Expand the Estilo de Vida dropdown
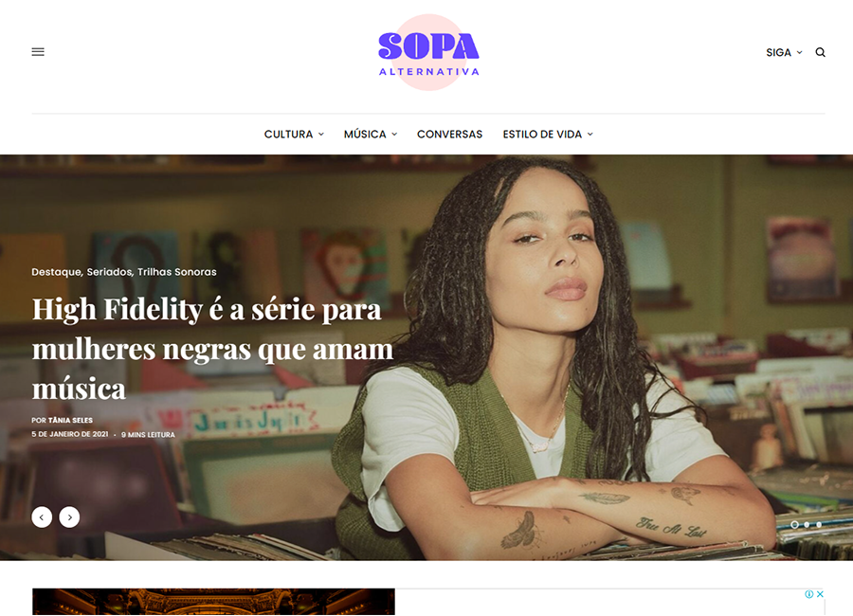 (548, 134)
